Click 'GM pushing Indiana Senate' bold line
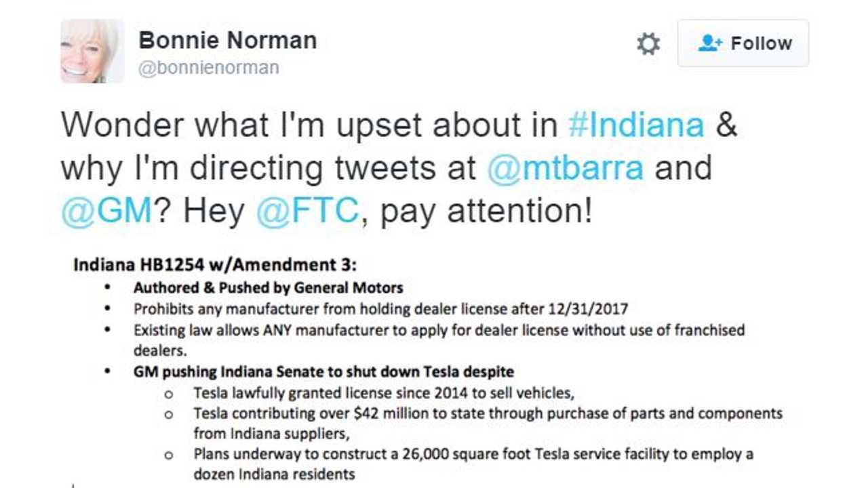 [x=323, y=371]
